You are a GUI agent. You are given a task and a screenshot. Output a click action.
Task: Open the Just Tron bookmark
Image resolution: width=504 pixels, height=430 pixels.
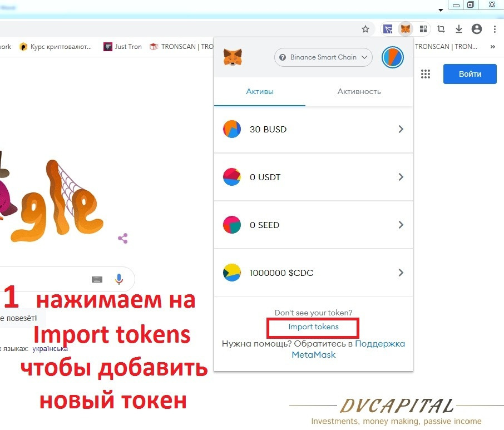point(123,47)
